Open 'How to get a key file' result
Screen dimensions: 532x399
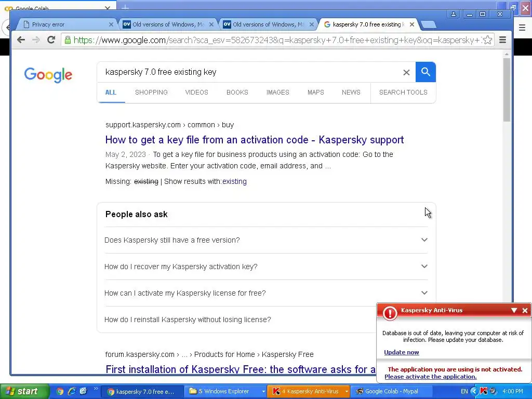click(255, 140)
